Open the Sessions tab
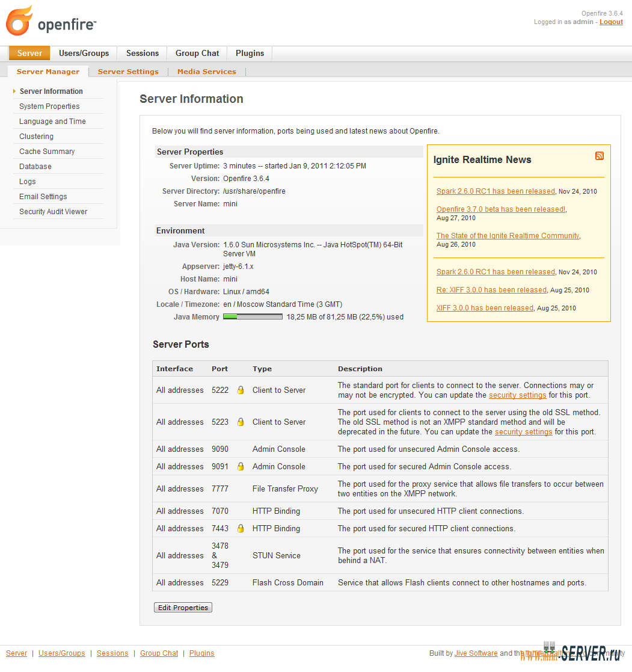 coord(143,53)
